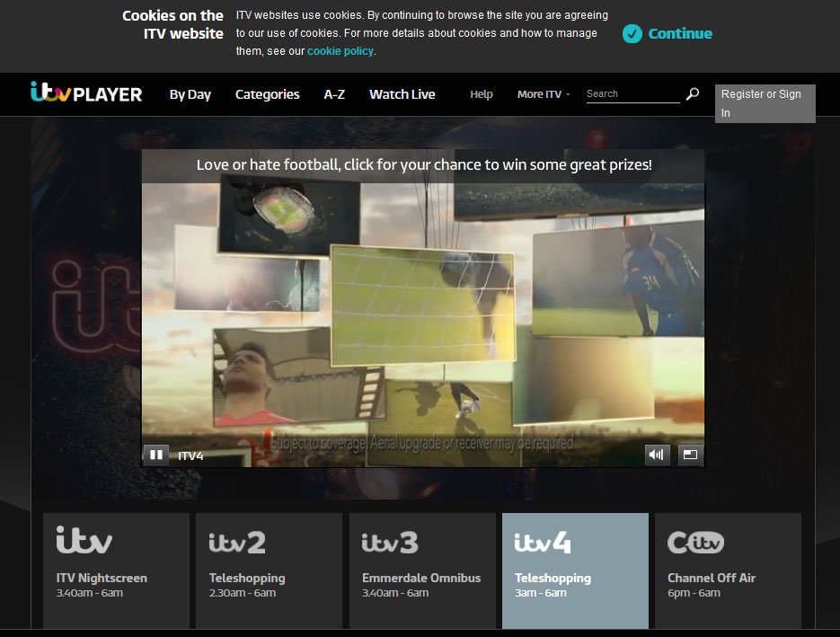Accept cookies with Continue

[668, 34]
